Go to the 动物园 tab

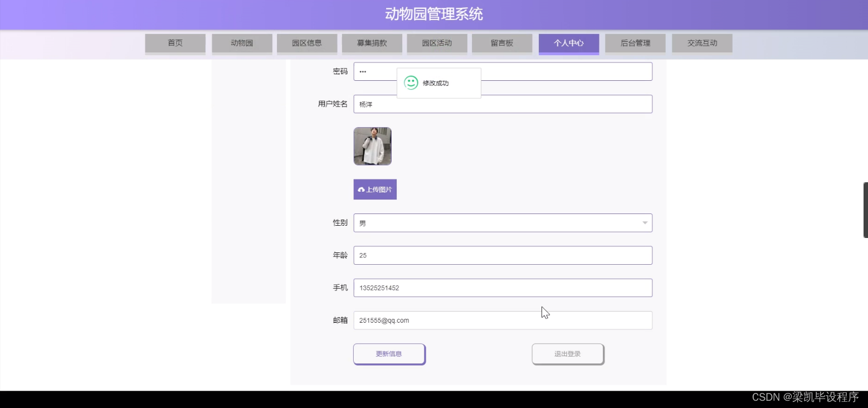pyautogui.click(x=242, y=43)
